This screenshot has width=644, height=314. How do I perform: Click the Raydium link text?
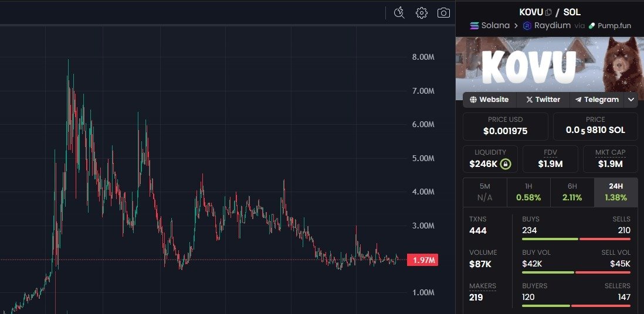coord(553,25)
